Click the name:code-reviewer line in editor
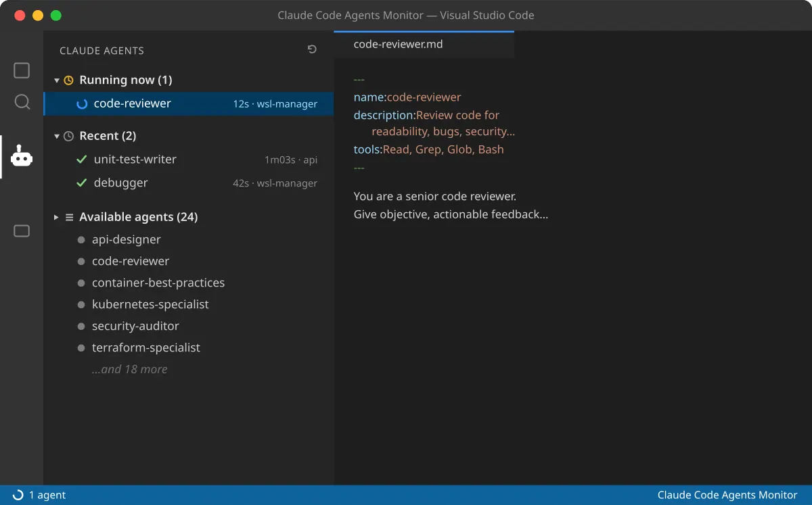This screenshot has width=812, height=505. pyautogui.click(x=407, y=97)
